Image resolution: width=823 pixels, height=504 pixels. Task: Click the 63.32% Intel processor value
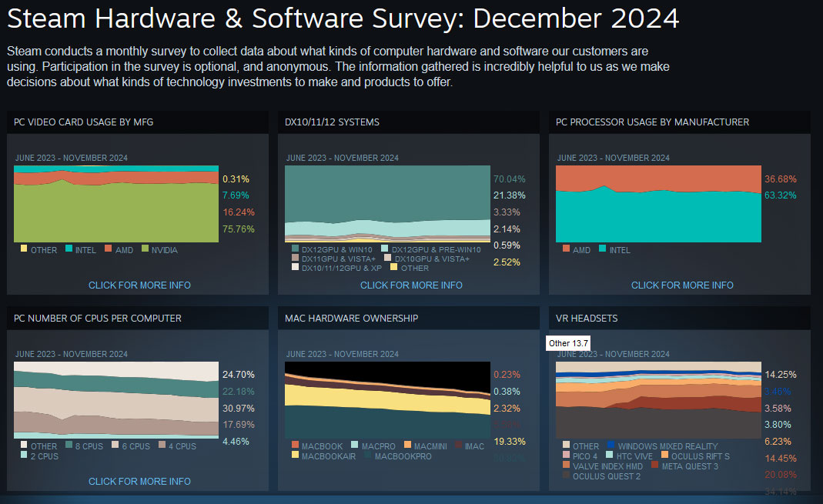pos(781,195)
